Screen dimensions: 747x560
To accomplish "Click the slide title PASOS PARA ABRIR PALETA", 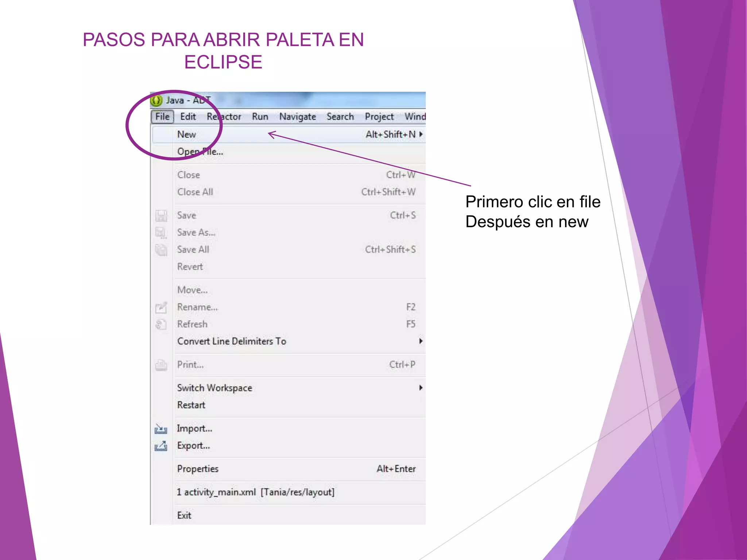I will [x=223, y=51].
